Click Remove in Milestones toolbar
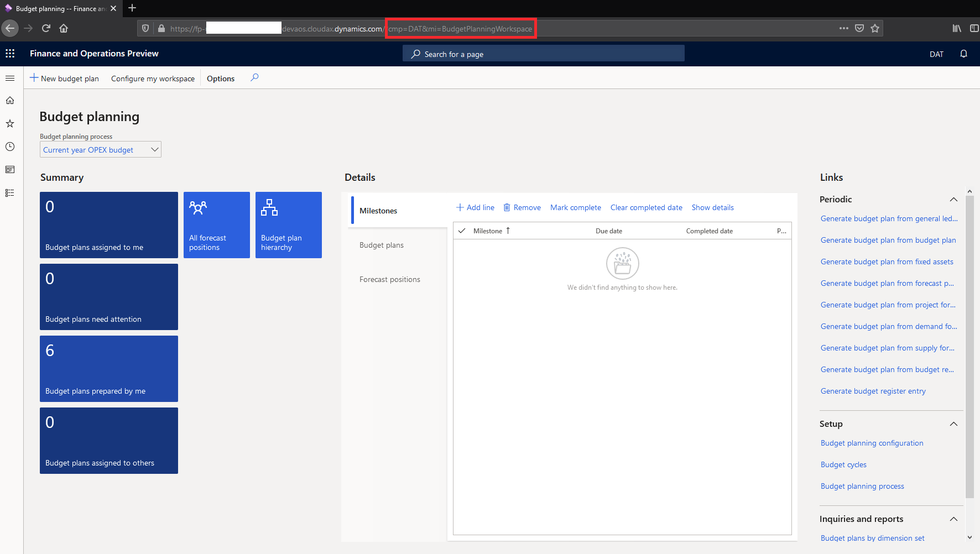This screenshot has width=980, height=554. (522, 207)
